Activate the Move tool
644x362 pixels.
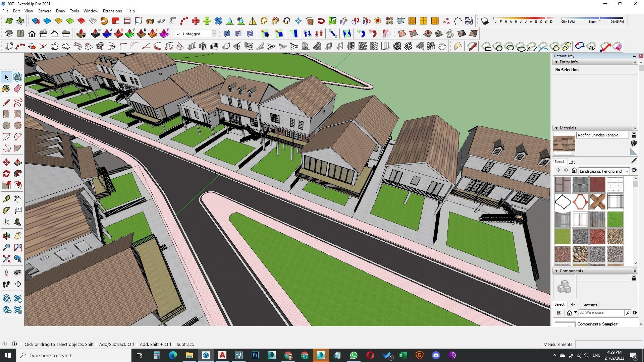tap(6, 163)
